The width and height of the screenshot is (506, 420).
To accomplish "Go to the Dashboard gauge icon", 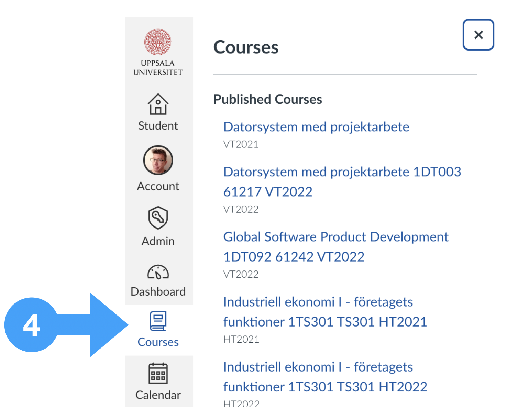I will click(158, 272).
